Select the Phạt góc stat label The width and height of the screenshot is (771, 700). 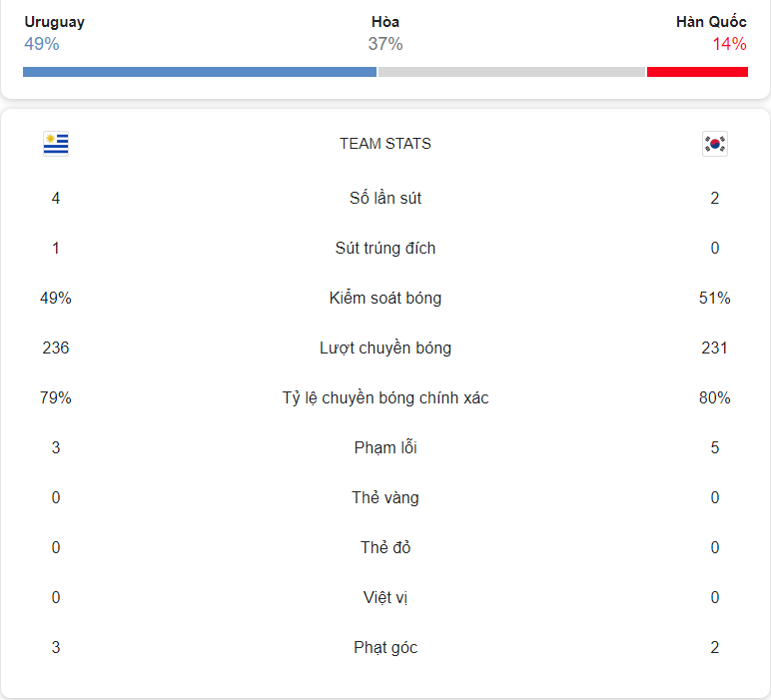coord(385,647)
